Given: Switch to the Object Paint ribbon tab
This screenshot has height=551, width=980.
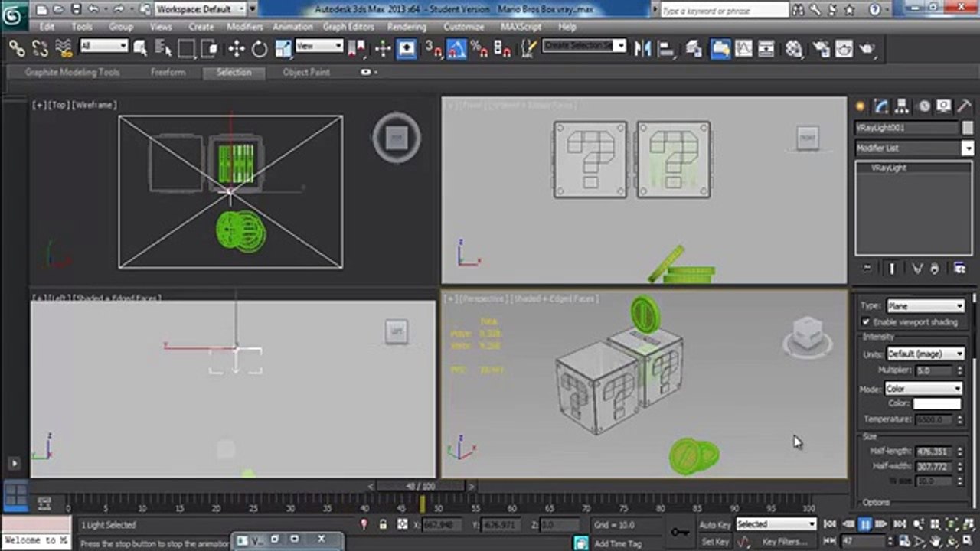Looking at the screenshot, I should 306,72.
